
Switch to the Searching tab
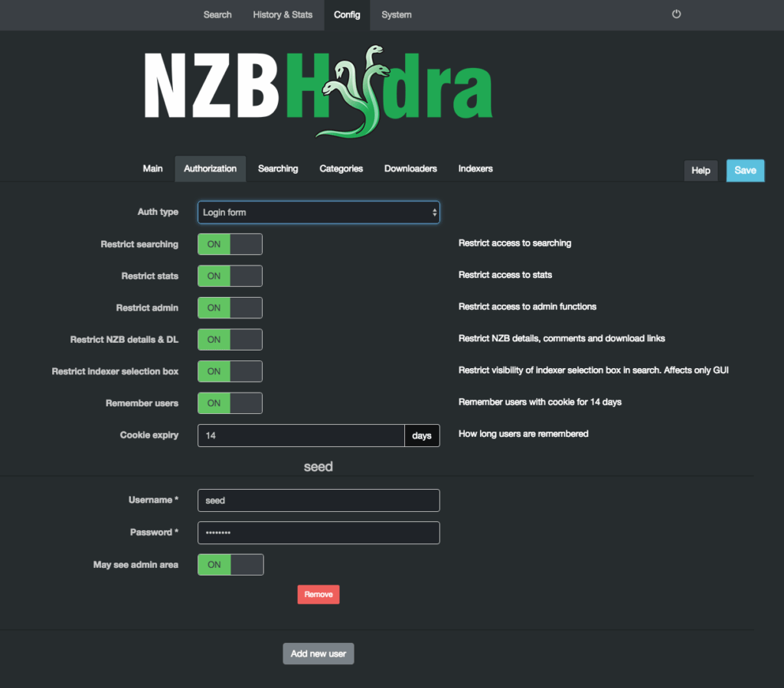[278, 168]
